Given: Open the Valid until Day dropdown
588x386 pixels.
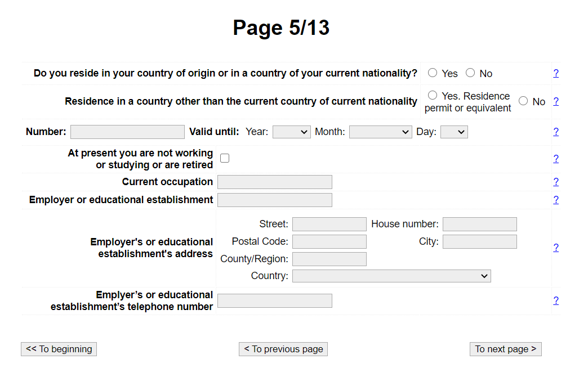Looking at the screenshot, I should (454, 132).
